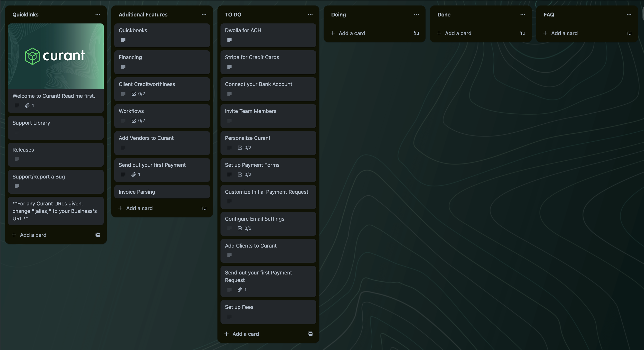Click description icon on Stripe for Credit Cards card
644x350 pixels.
point(229,67)
